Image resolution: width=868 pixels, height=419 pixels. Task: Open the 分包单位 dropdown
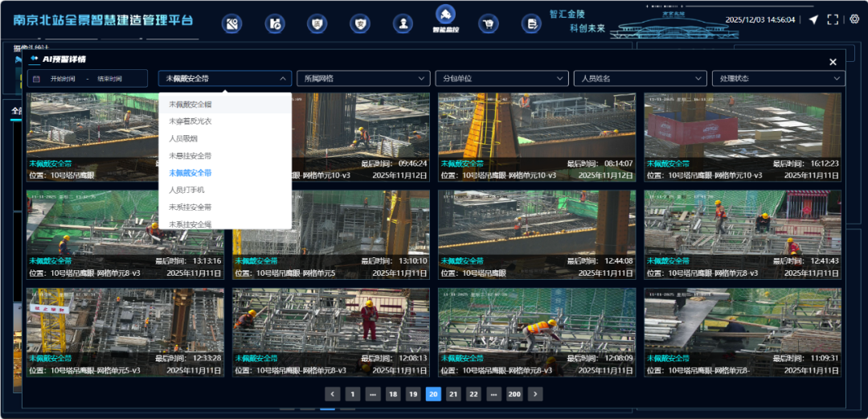pos(502,79)
